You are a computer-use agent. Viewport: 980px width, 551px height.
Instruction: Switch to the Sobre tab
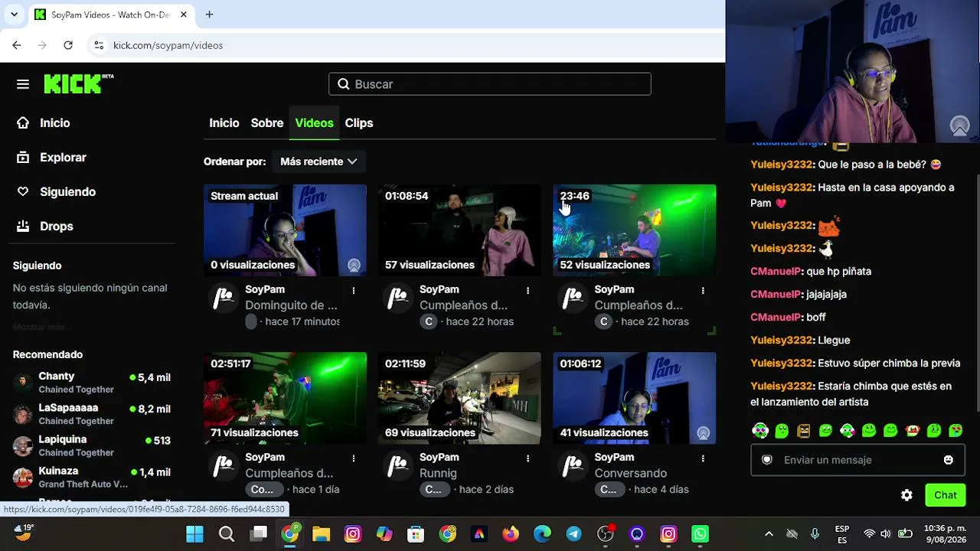tap(267, 122)
